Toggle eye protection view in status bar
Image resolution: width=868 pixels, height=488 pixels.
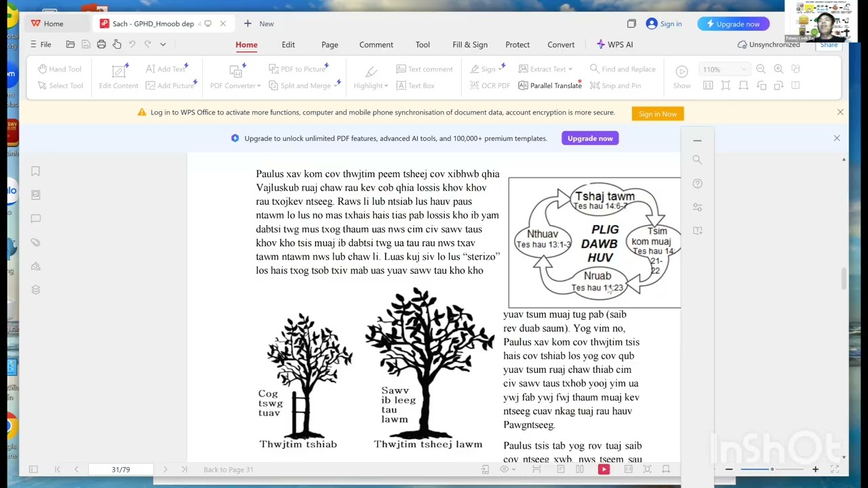pyautogui.click(x=507, y=469)
